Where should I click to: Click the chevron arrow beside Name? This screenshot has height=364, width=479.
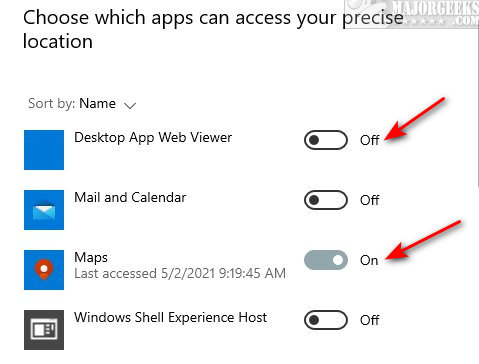point(130,106)
